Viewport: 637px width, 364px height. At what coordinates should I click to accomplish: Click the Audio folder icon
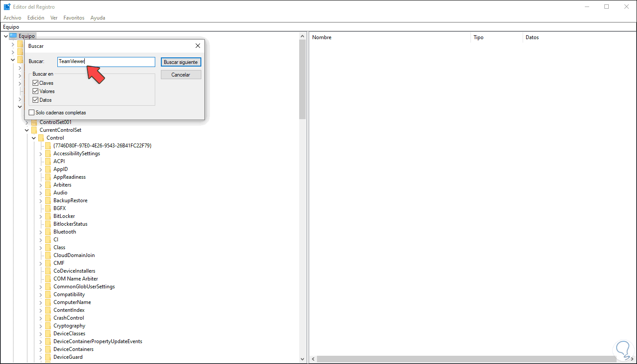click(x=48, y=193)
